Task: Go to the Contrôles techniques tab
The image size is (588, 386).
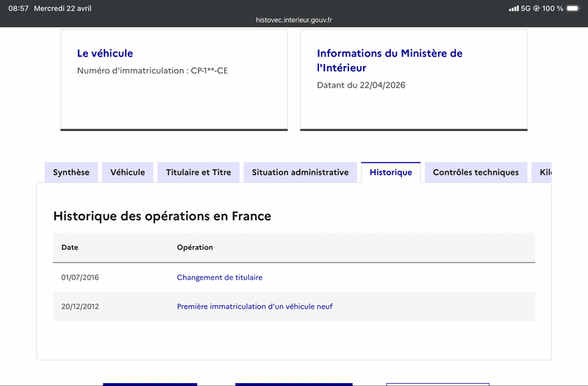Action: (x=476, y=173)
